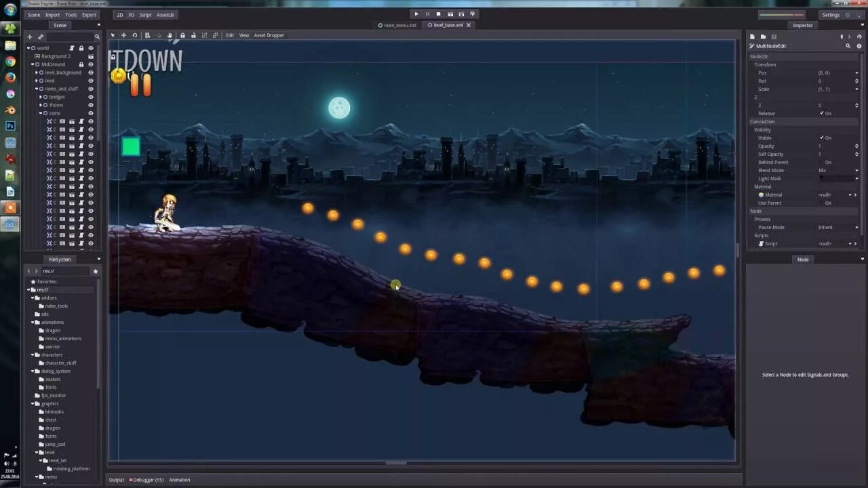Image resolution: width=868 pixels, height=488 pixels.
Task: Unlock the selected object
Action: pyautogui.click(x=193, y=35)
